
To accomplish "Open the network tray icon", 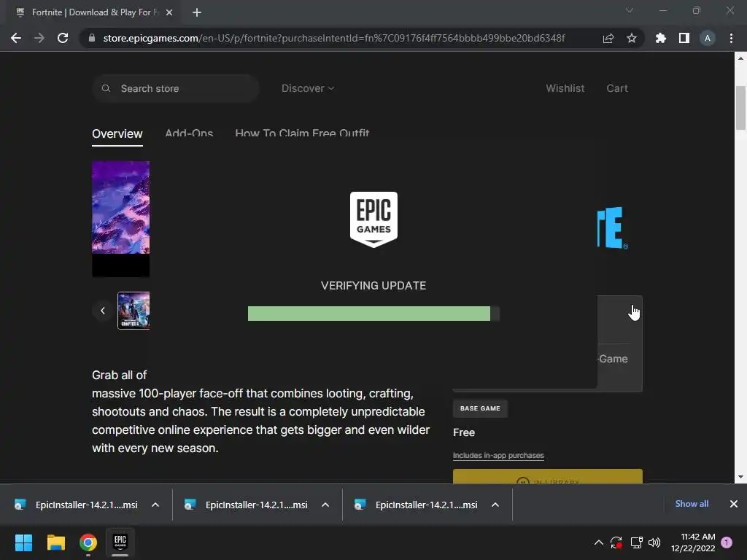I will tap(636, 542).
